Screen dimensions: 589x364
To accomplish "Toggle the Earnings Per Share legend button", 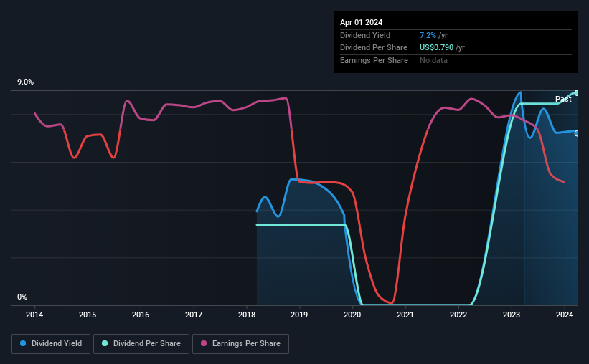I will [x=240, y=343].
